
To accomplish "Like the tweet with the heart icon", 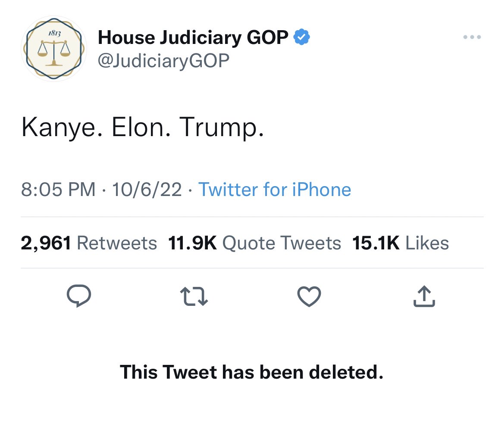I will (x=309, y=297).
